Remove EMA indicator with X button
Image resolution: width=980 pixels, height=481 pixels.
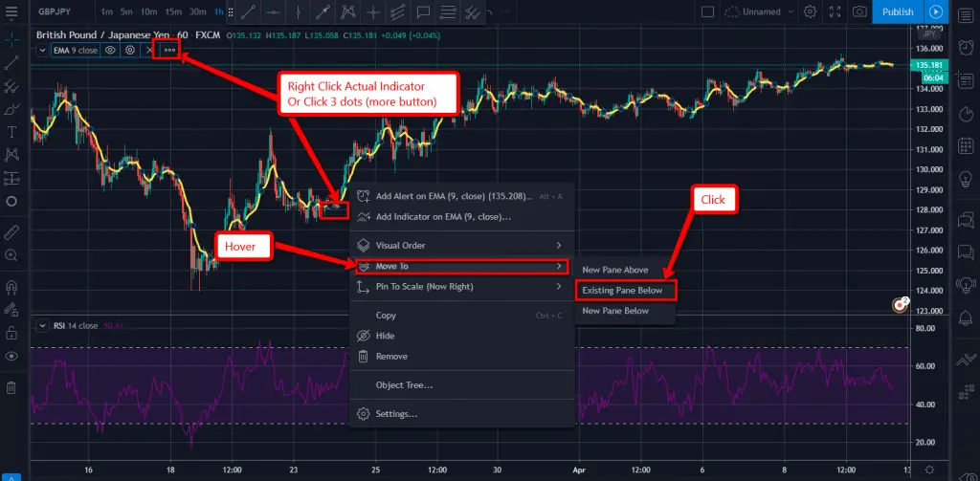[x=149, y=50]
